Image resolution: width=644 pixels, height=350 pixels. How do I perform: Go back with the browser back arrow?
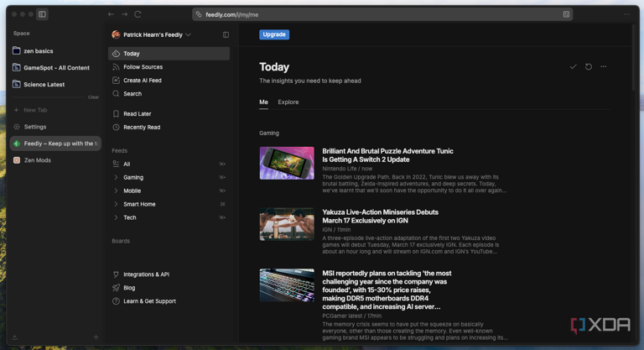click(x=111, y=14)
